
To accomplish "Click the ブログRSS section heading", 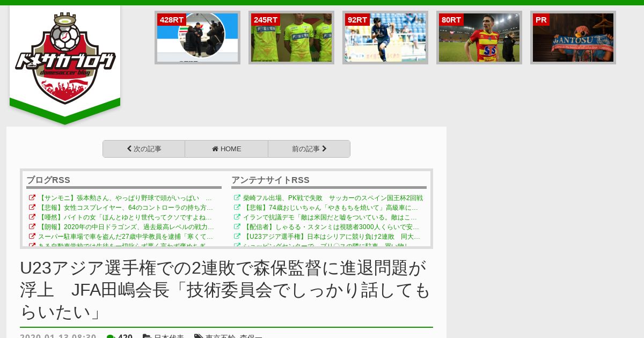I will (x=48, y=180).
